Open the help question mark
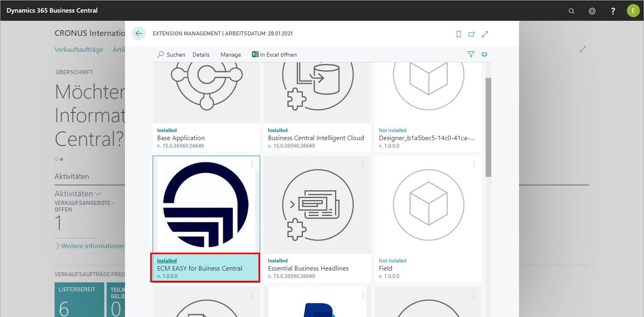 click(x=613, y=11)
